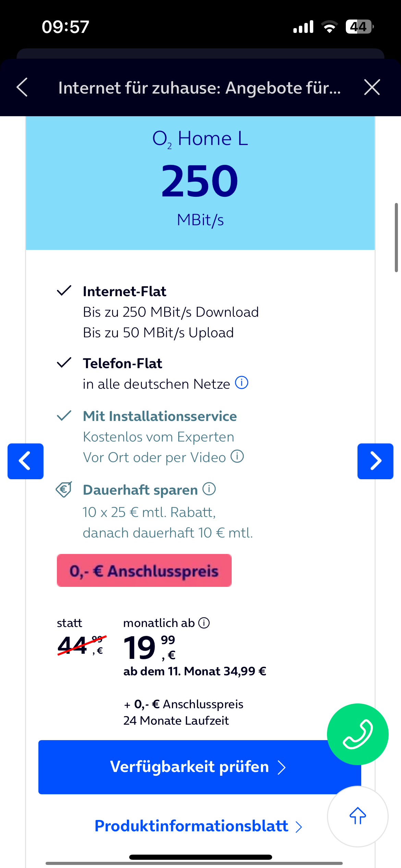The height and width of the screenshot is (868, 401).
Task: Open info icon beside Vor Ort oder per Video
Action: [x=237, y=456]
